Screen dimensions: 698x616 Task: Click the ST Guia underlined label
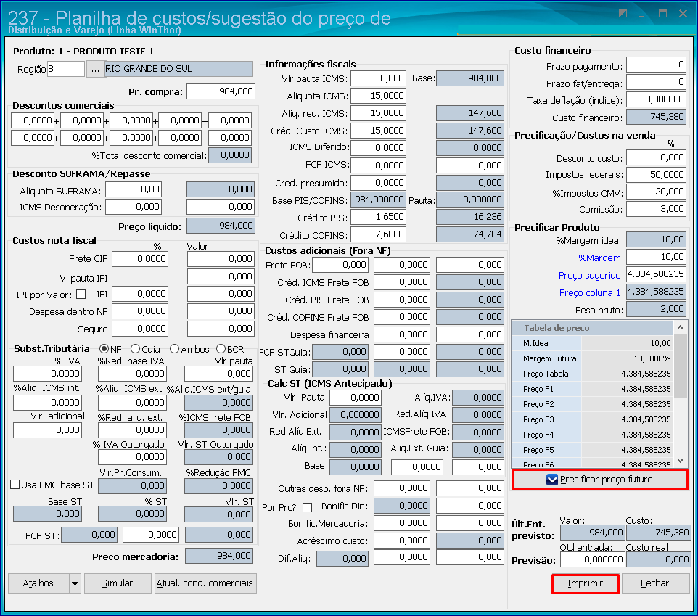coord(292,370)
